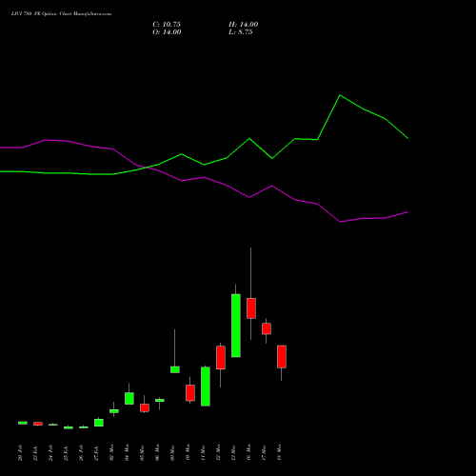
Task: Click the '13 Mar' date label
Action: [x=233, y=452]
